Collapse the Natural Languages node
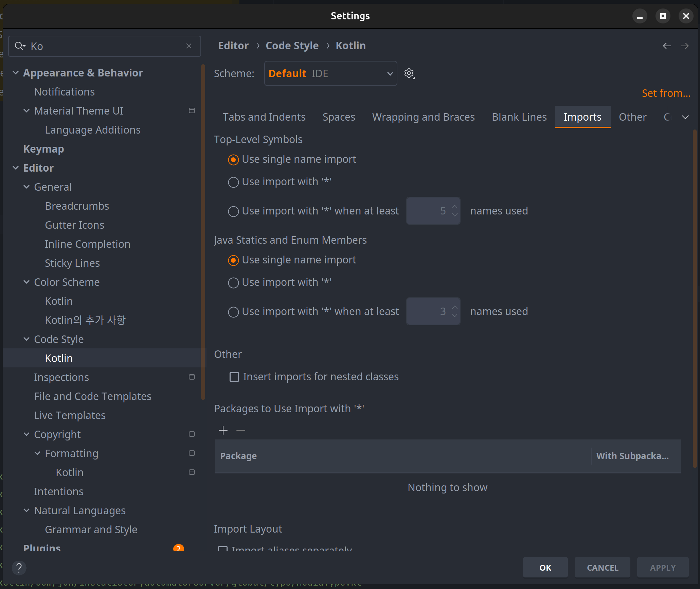700x589 pixels. point(26,510)
